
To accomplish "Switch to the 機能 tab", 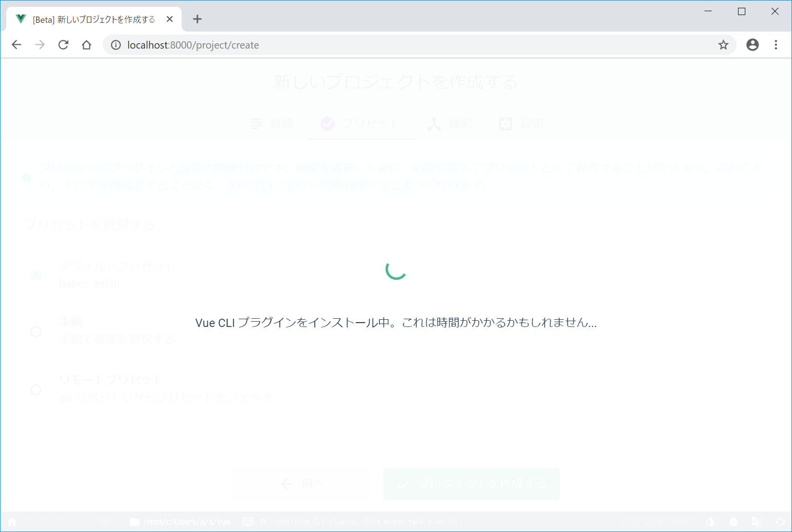I will coord(450,124).
